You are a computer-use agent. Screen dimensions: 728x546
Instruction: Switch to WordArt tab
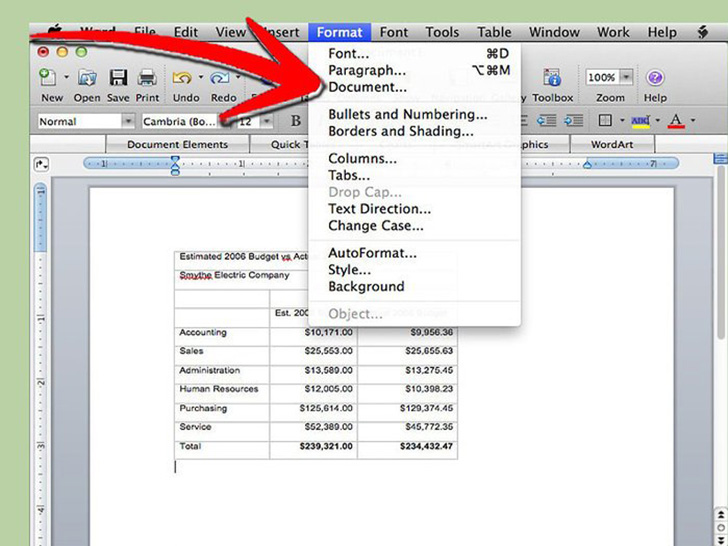(612, 144)
